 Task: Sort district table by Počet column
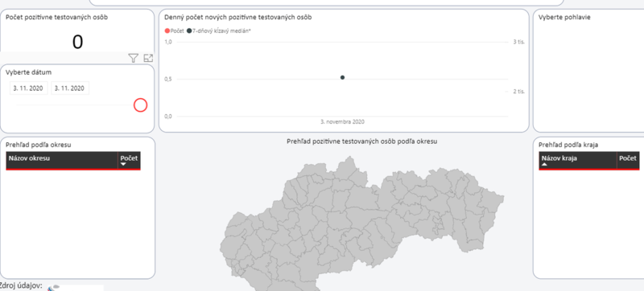pos(129,160)
